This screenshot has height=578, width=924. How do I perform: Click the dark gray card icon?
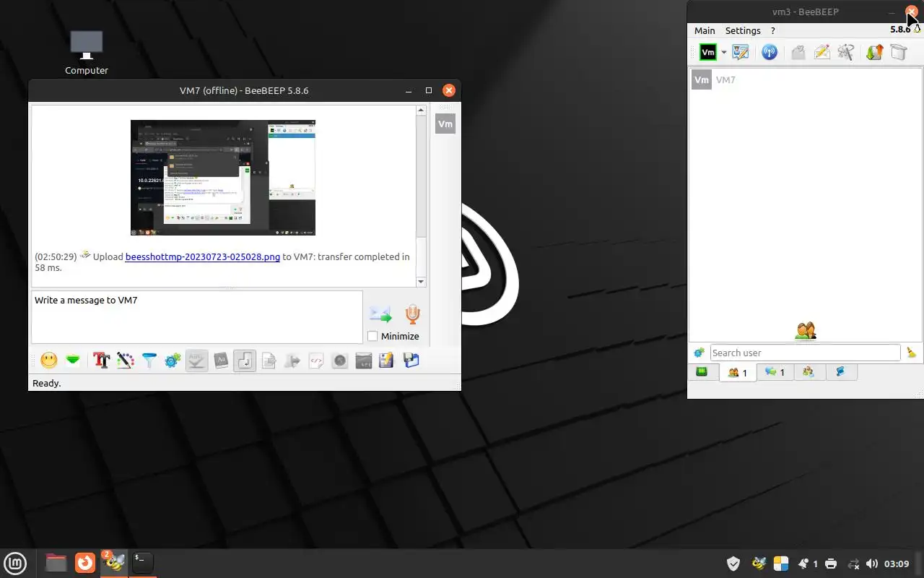click(x=364, y=361)
